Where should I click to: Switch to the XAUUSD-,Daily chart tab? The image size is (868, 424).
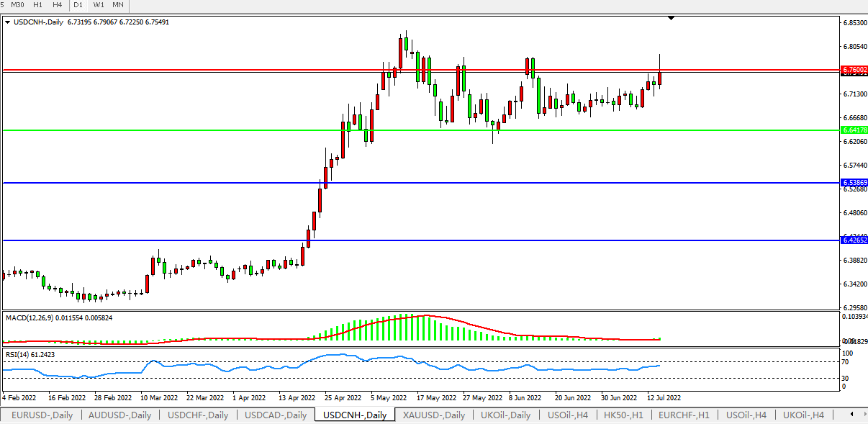[434, 415]
